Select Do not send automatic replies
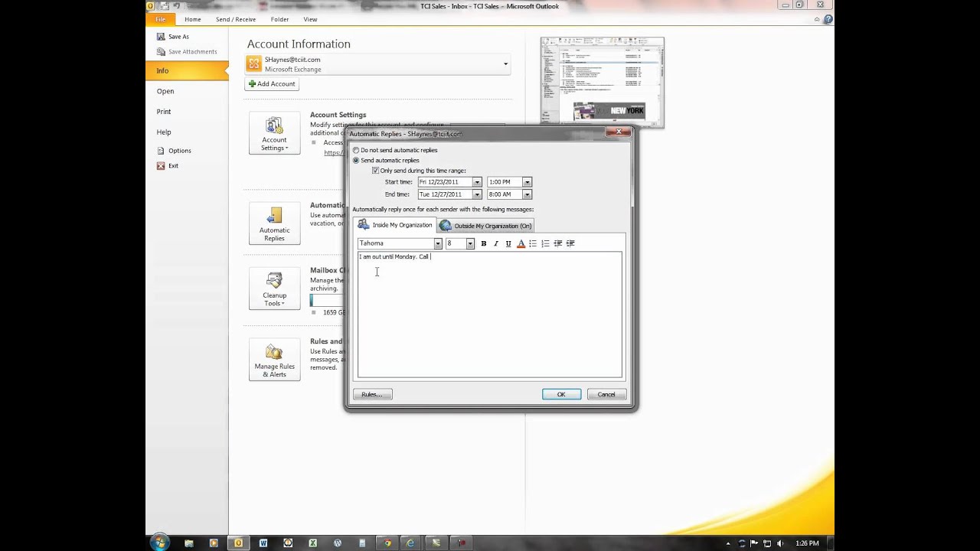Screen dimensions: 980x551 click(x=394, y=150)
